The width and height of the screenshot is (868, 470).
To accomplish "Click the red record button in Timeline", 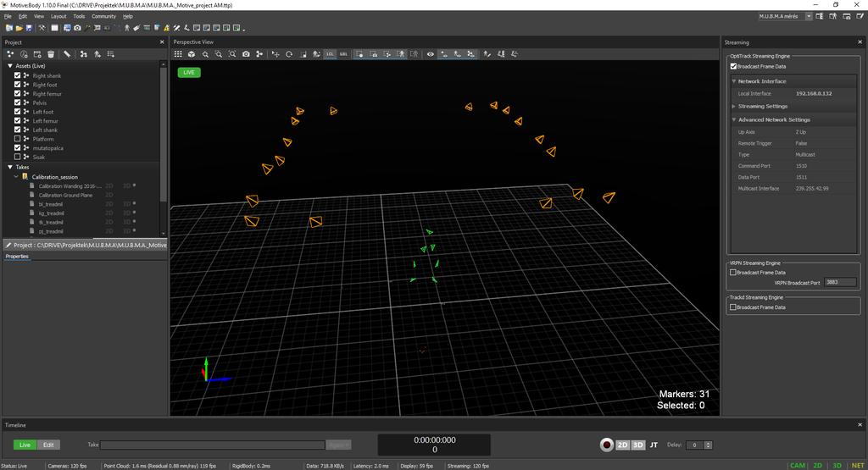I will (607, 445).
